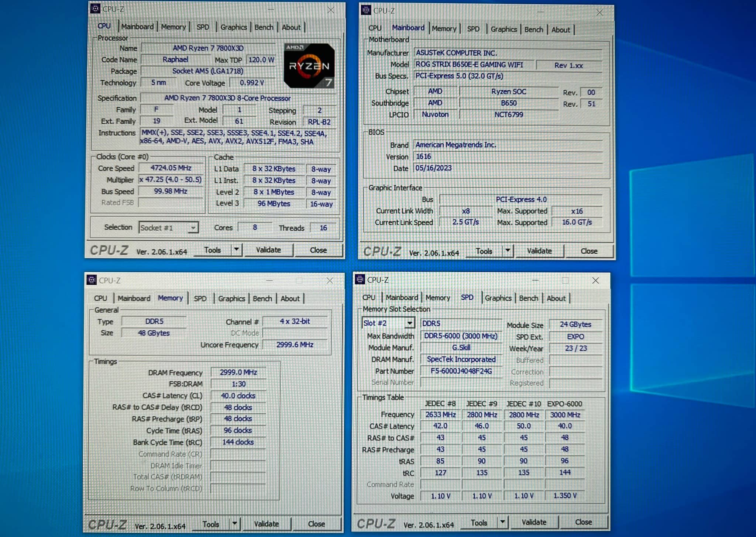The height and width of the screenshot is (537, 756).
Task: Go to Bench tab in the Memory window
Action: click(x=262, y=298)
